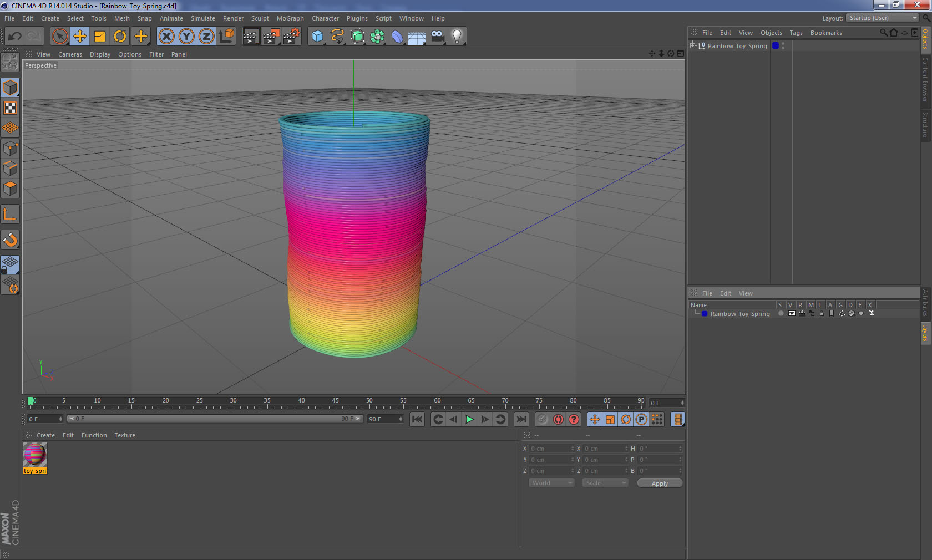
Task: Click the Floor environment icon
Action: [x=417, y=37]
